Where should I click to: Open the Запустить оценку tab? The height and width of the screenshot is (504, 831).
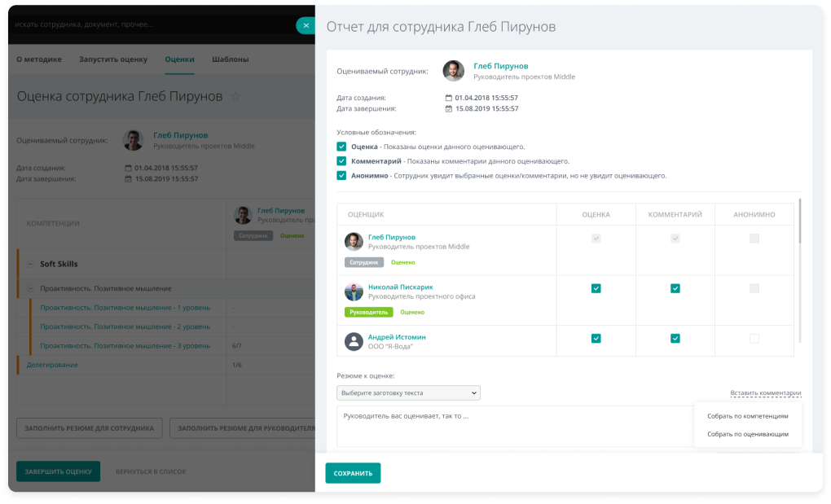tap(113, 59)
